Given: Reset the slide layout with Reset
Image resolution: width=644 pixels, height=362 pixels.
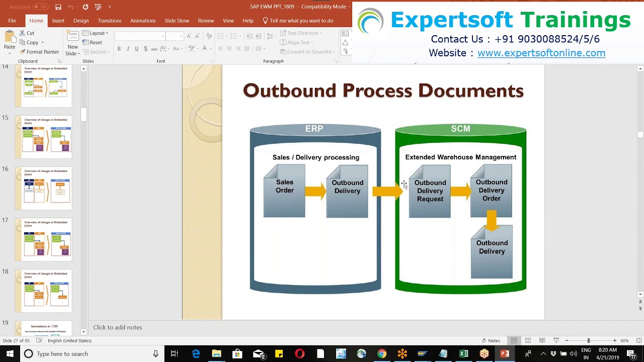Looking at the screenshot, I should point(92,43).
